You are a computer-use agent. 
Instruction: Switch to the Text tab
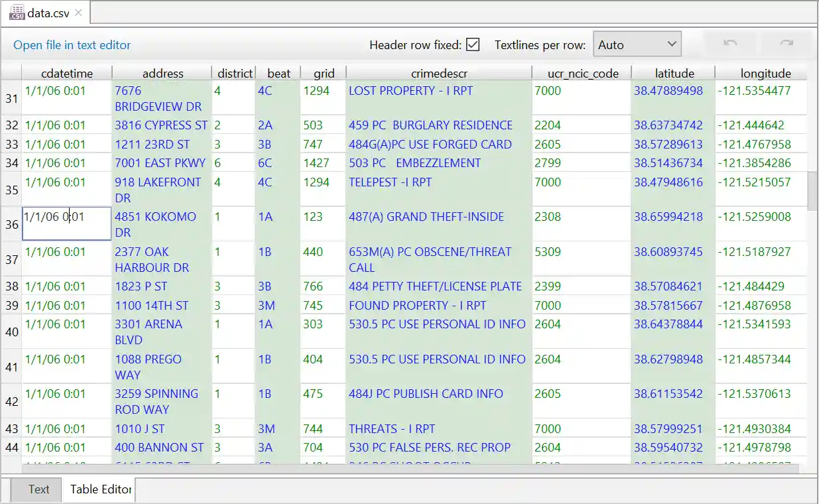(38, 489)
